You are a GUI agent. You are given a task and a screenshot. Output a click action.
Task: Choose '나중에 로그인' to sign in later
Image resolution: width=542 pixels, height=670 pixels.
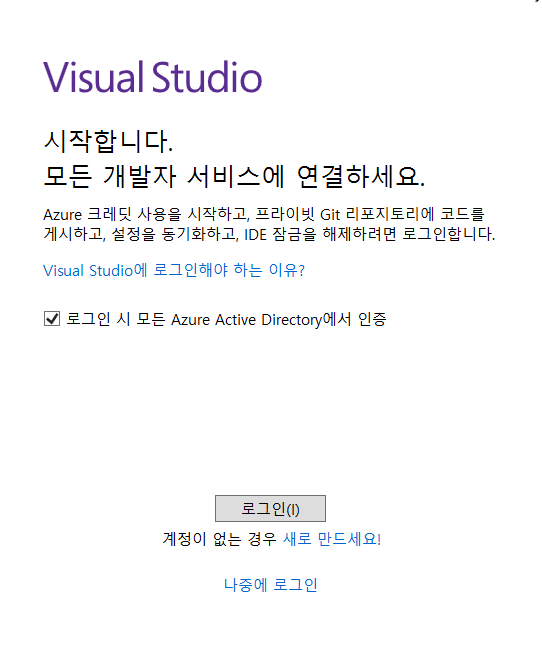tap(271, 585)
